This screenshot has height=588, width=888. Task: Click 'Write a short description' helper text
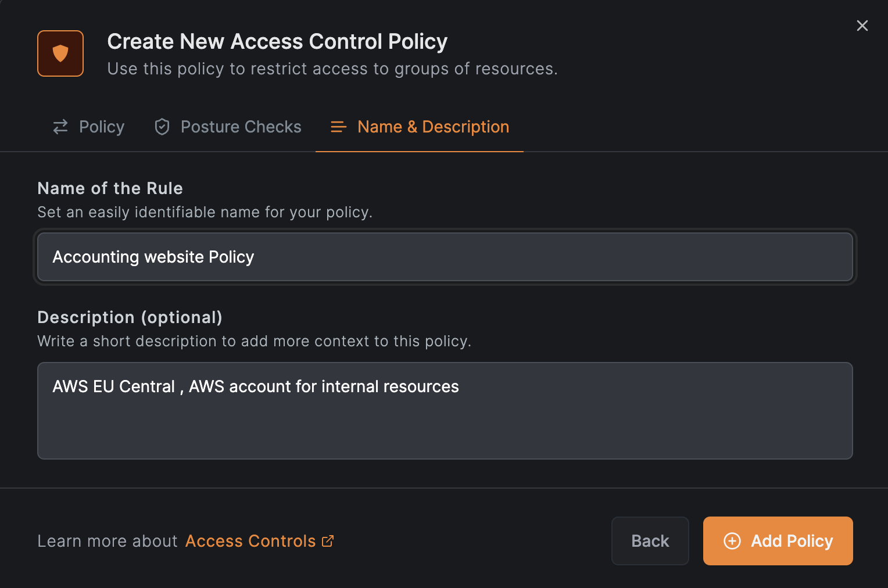(x=255, y=341)
